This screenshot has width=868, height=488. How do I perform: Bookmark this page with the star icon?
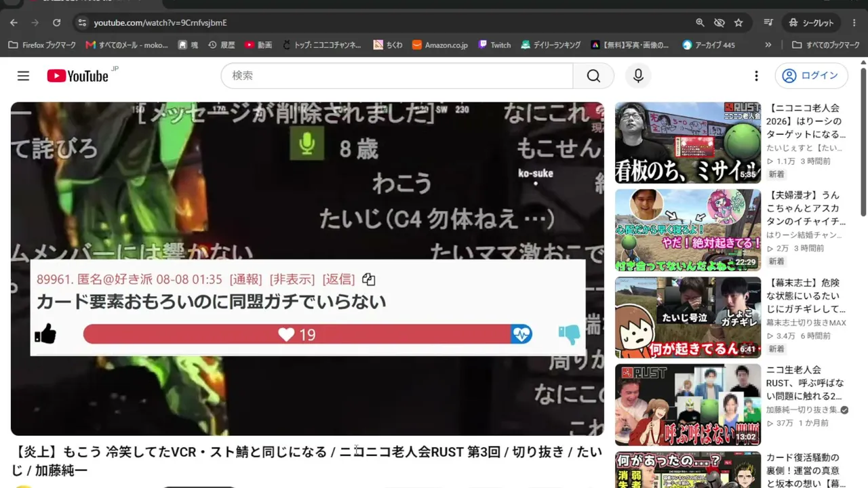point(738,22)
